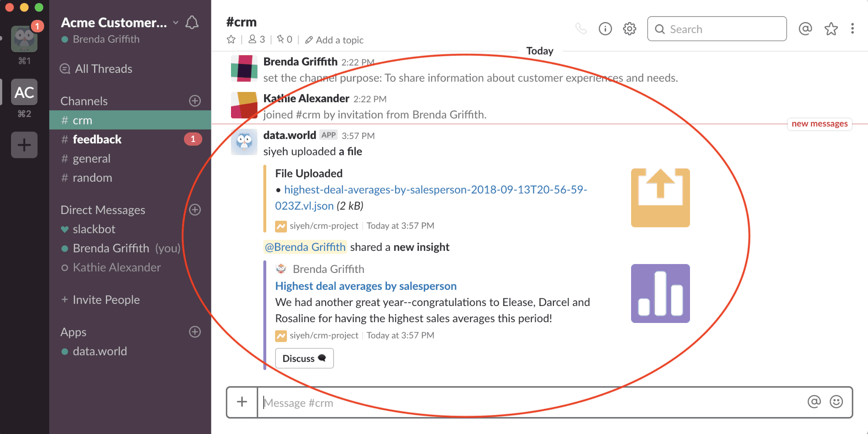868x434 pixels.
Task: Open the general channel
Action: click(130, 159)
